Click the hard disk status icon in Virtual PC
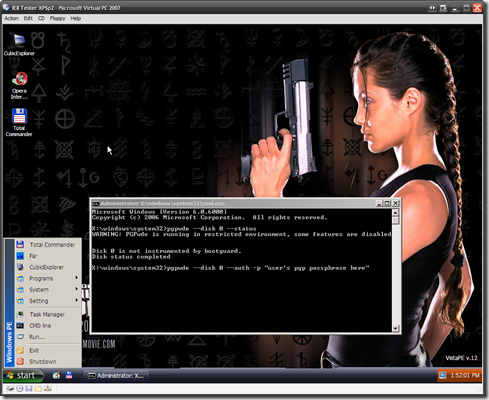Screen dimensions: 489x400 click(x=10, y=389)
